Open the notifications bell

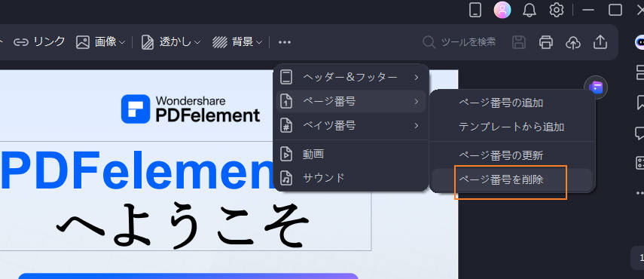pyautogui.click(x=530, y=10)
